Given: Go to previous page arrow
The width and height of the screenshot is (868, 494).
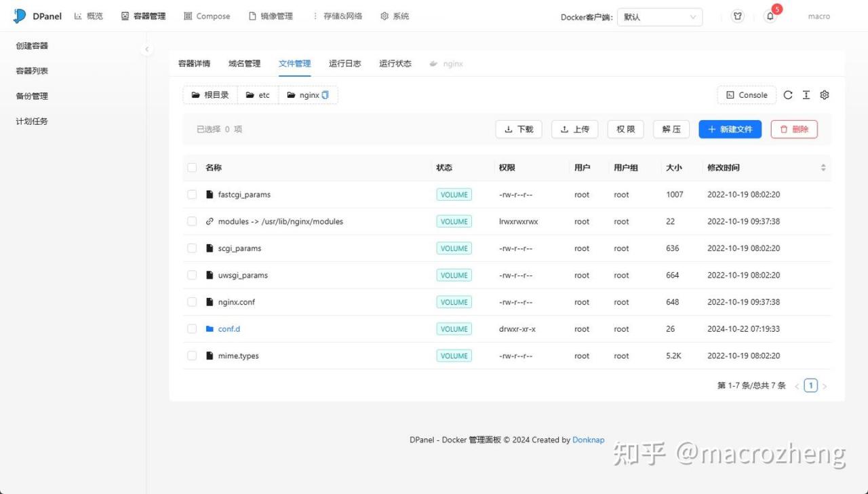Looking at the screenshot, I should (x=797, y=386).
